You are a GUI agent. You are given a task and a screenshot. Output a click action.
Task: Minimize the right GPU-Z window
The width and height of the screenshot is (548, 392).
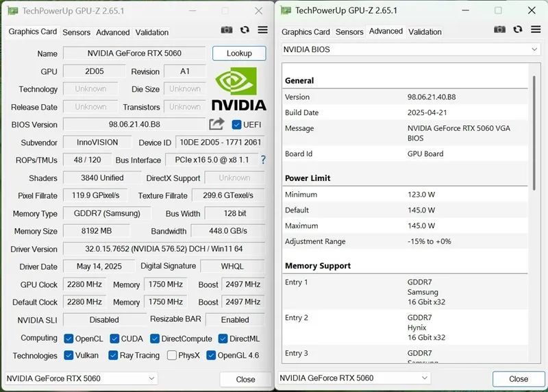pos(465,10)
